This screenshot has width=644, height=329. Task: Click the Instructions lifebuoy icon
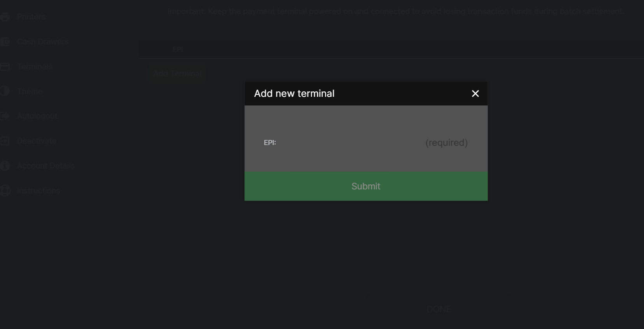[x=5, y=191]
